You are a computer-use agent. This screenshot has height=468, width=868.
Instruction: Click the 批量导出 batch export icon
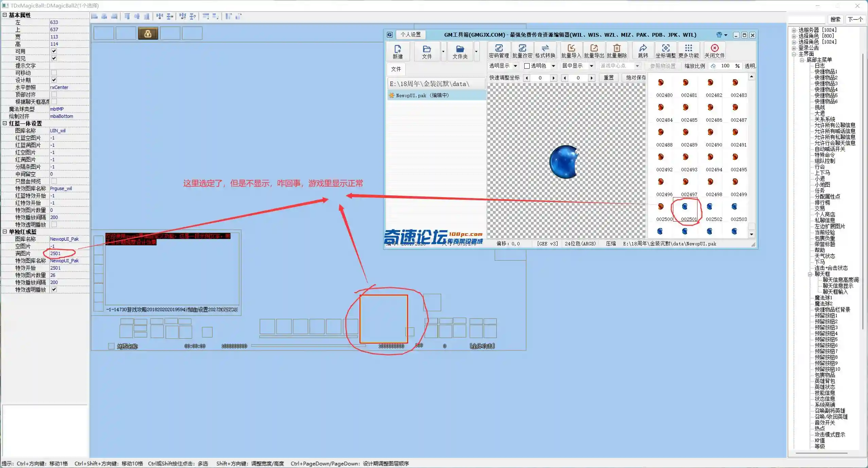click(x=594, y=51)
